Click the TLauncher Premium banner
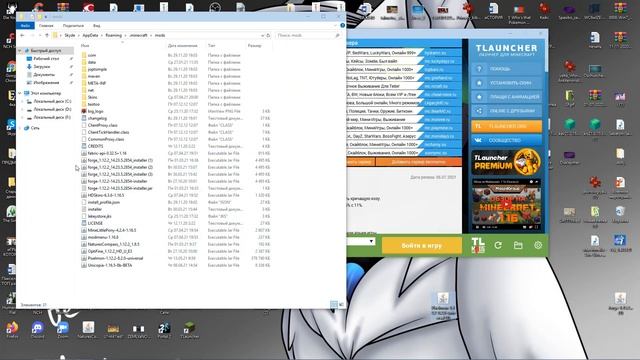 pos(507,162)
